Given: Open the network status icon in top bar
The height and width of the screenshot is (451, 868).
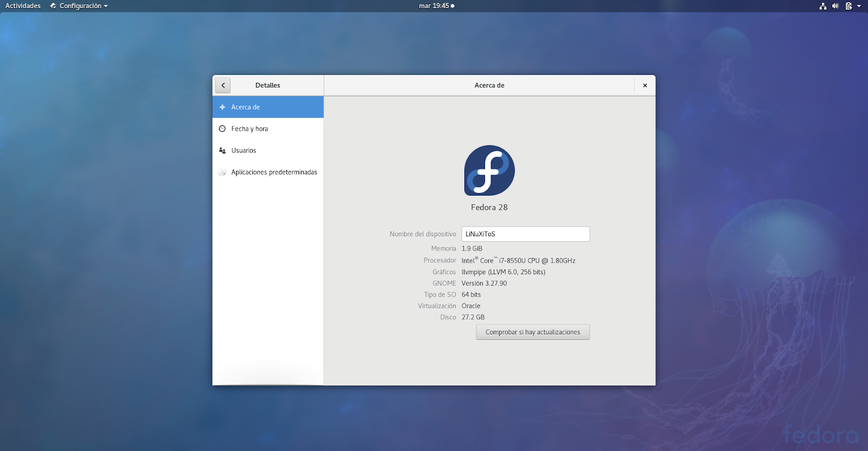Looking at the screenshot, I should pos(823,6).
